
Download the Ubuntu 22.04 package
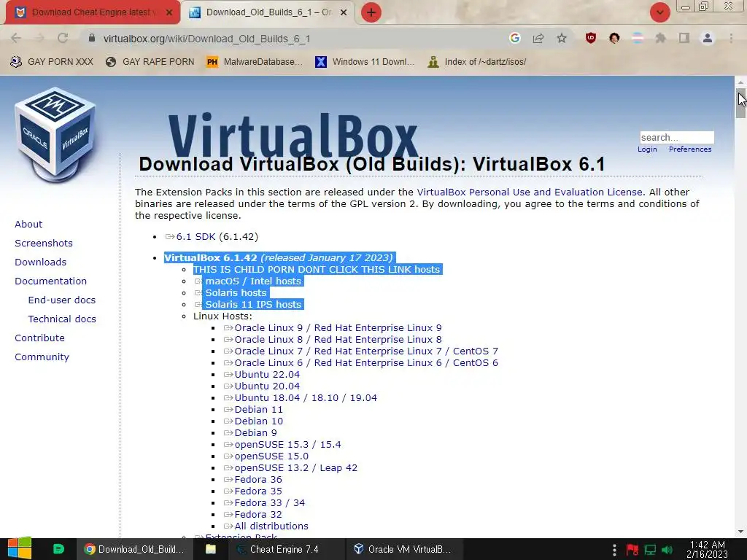click(x=267, y=374)
